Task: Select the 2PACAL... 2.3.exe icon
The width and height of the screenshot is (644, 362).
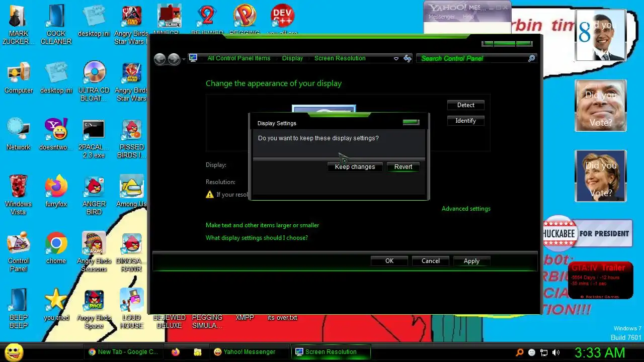Action: tap(94, 138)
